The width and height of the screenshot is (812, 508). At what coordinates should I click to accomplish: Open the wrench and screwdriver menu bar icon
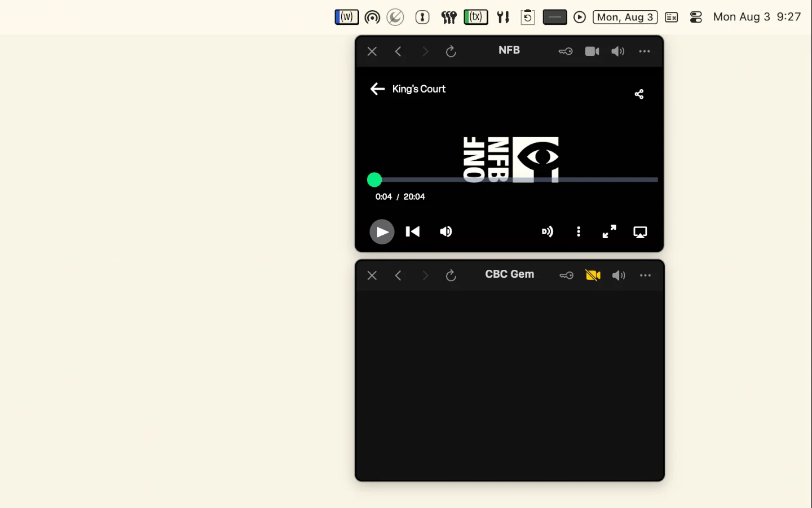pyautogui.click(x=503, y=17)
